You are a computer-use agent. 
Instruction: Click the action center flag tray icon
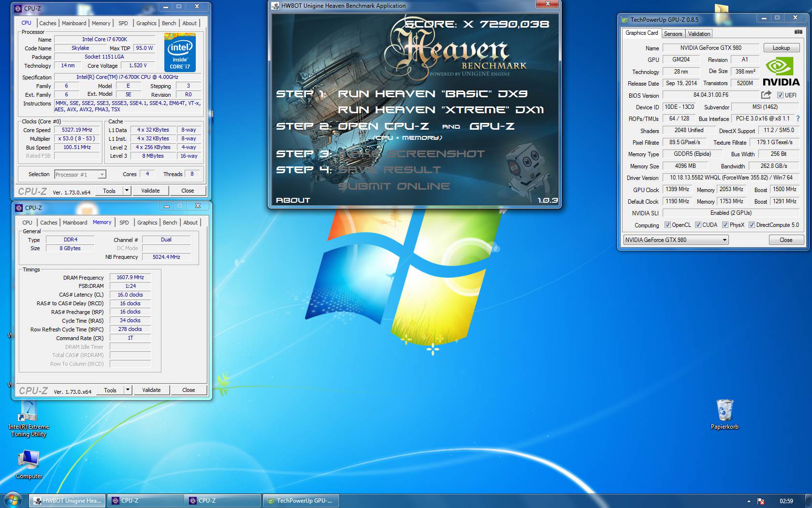click(761, 501)
